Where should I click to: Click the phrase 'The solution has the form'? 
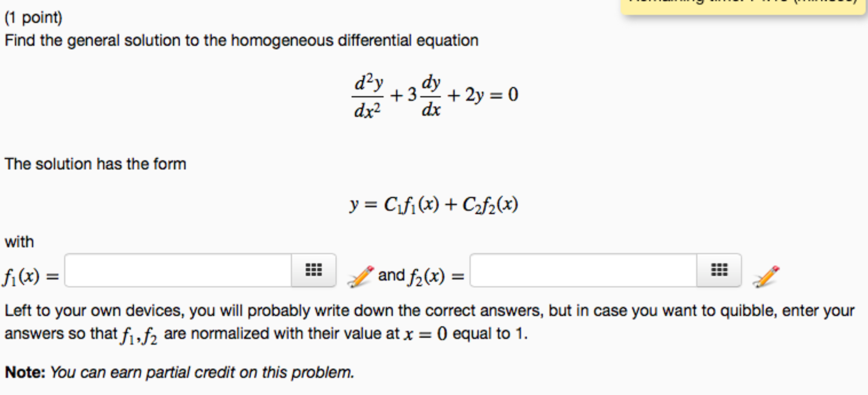point(96,163)
